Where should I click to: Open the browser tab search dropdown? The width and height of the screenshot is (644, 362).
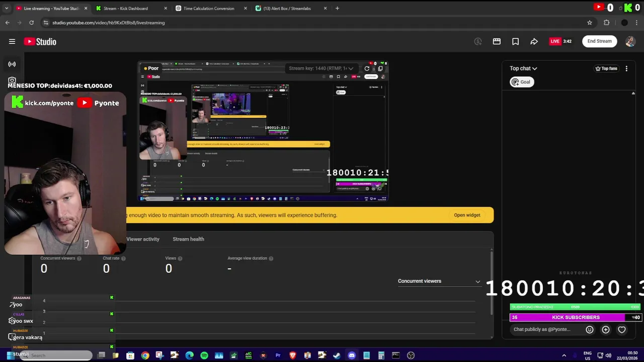7,8
